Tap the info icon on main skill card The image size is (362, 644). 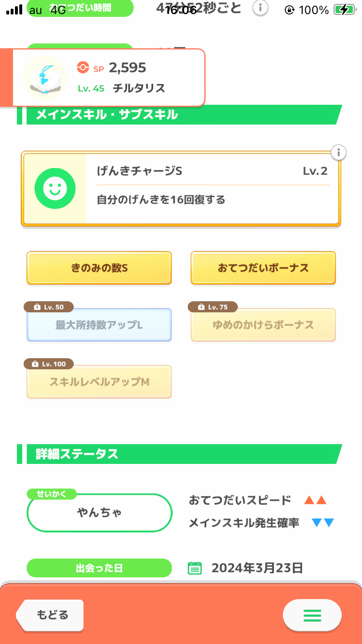point(339,153)
